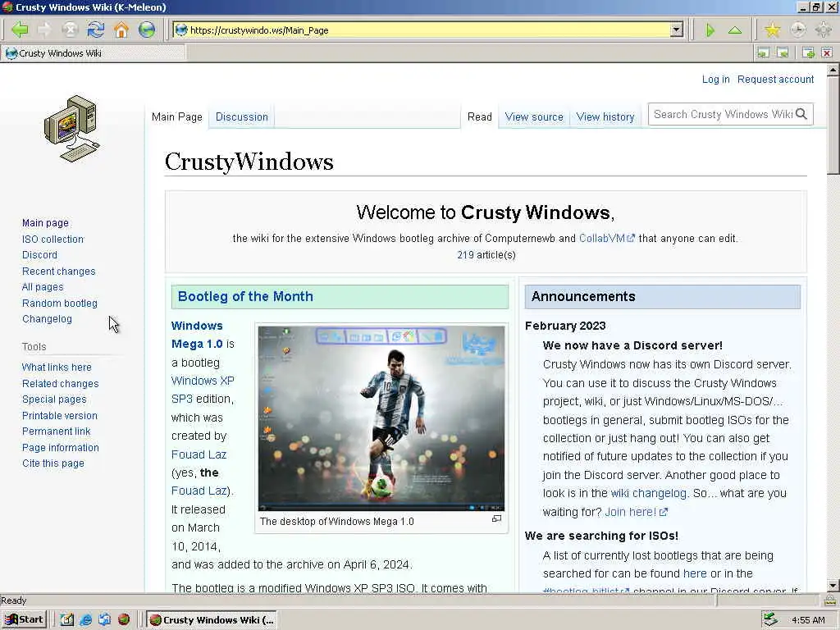
Task: Click the Log in link
Action: coord(715,80)
